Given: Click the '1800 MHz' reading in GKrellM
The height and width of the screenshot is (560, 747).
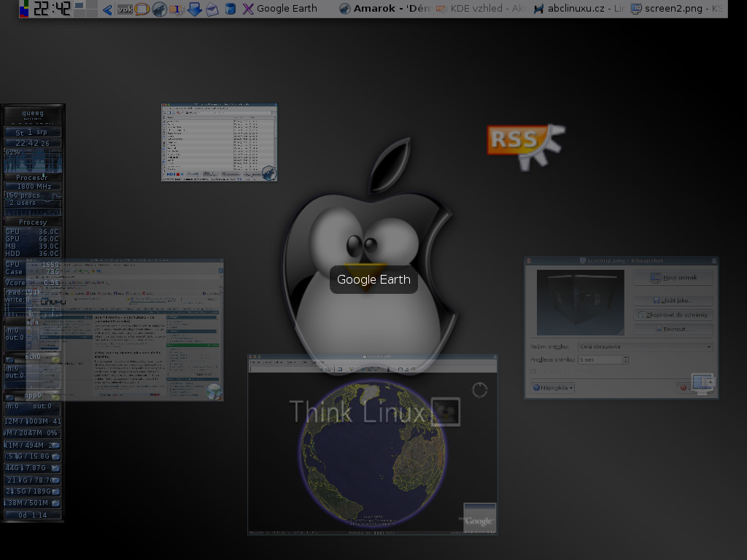Looking at the screenshot, I should [34, 187].
